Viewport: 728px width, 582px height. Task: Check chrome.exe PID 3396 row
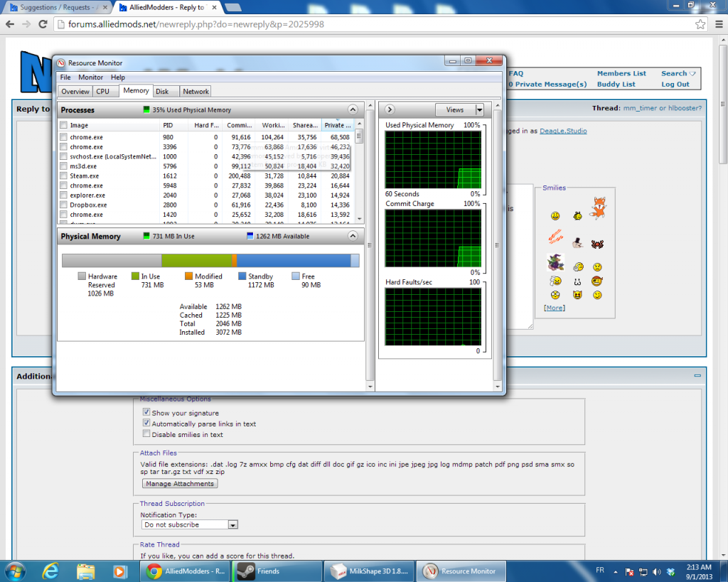coord(63,146)
